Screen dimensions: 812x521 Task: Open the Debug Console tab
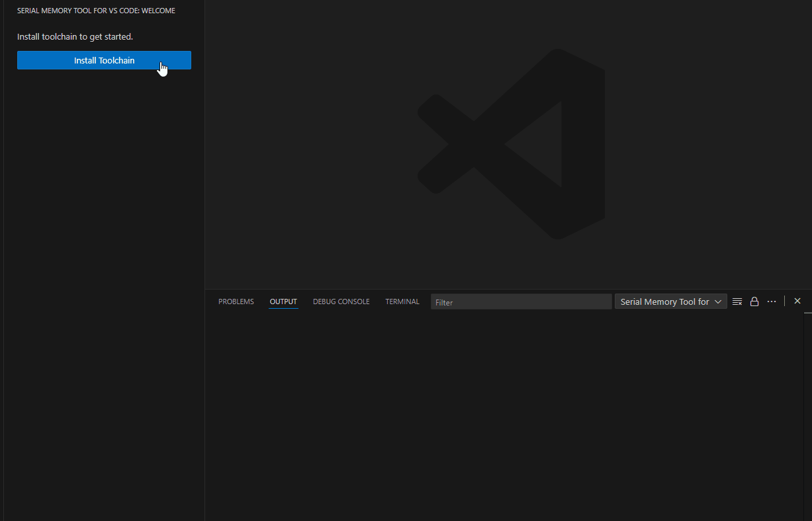341,301
